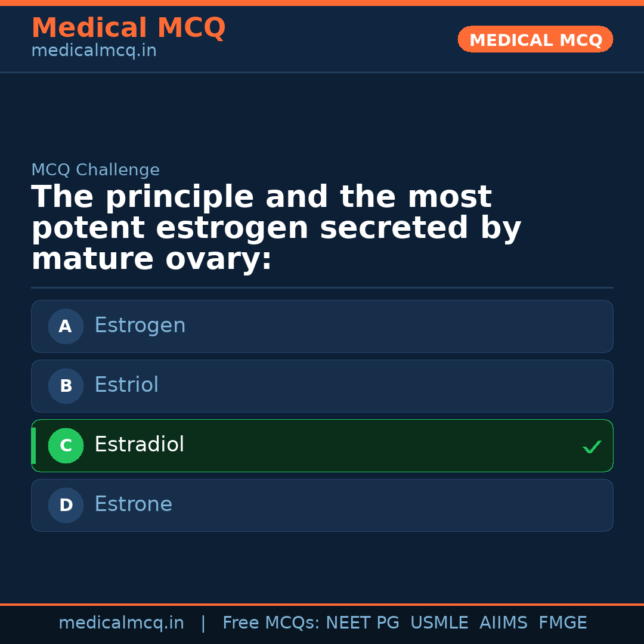Open the medicalmcq.in link in the footer
This screenshot has width=644, height=644.
(121, 623)
